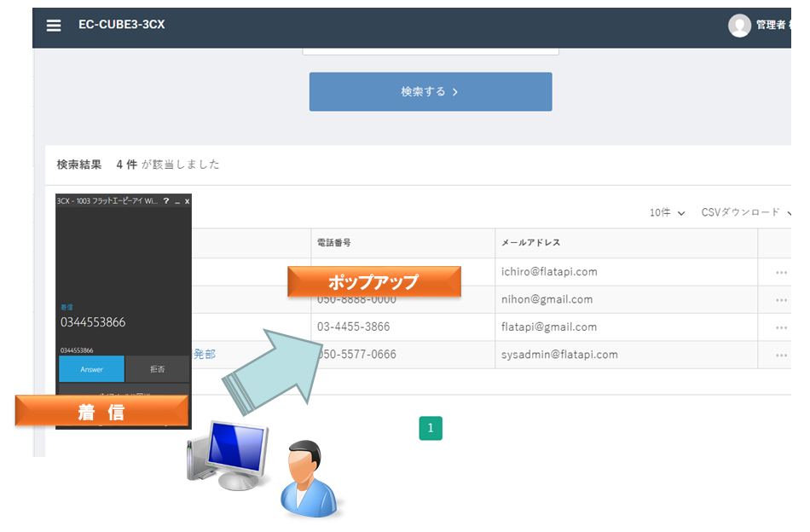Click the 検索する search button
810x532 pixels.
pos(430,91)
